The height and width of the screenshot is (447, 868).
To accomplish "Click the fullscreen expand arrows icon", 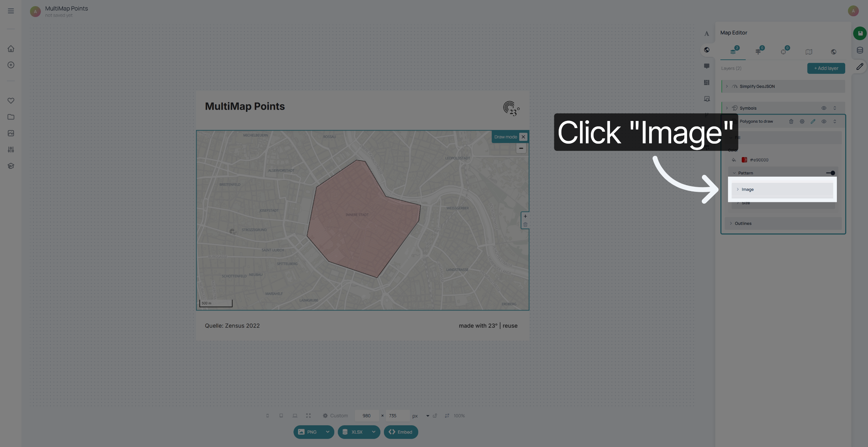I will pyautogui.click(x=308, y=416).
